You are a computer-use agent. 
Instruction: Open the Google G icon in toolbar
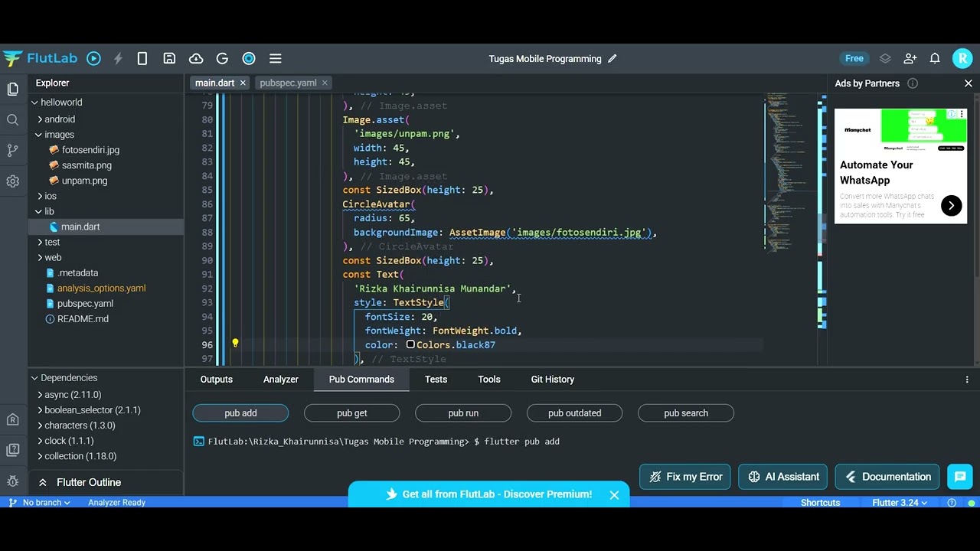tap(222, 58)
